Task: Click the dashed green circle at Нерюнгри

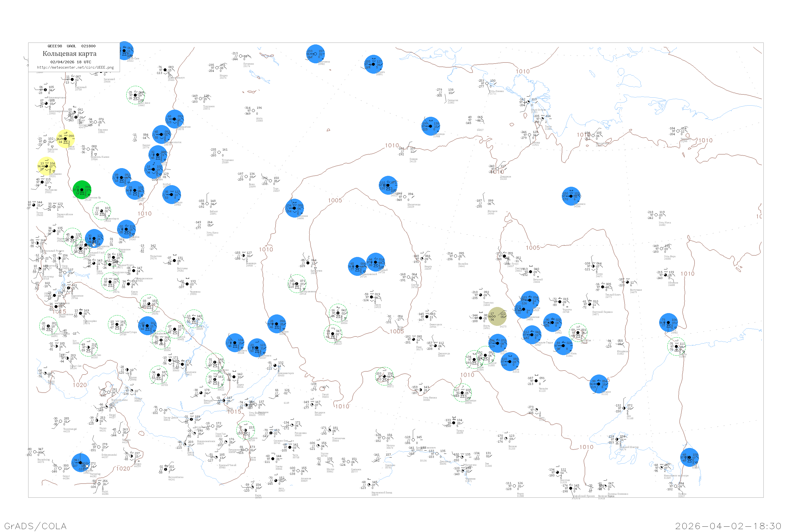Action: (462, 393)
